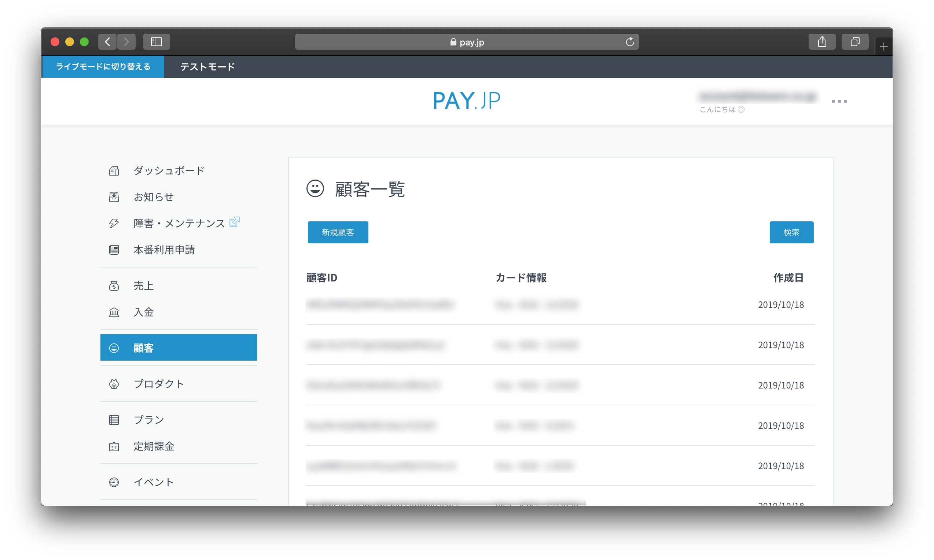Click the external link icon beside 障害・メンテナンス
Viewport: 934px width, 560px height.
pyautogui.click(x=234, y=221)
